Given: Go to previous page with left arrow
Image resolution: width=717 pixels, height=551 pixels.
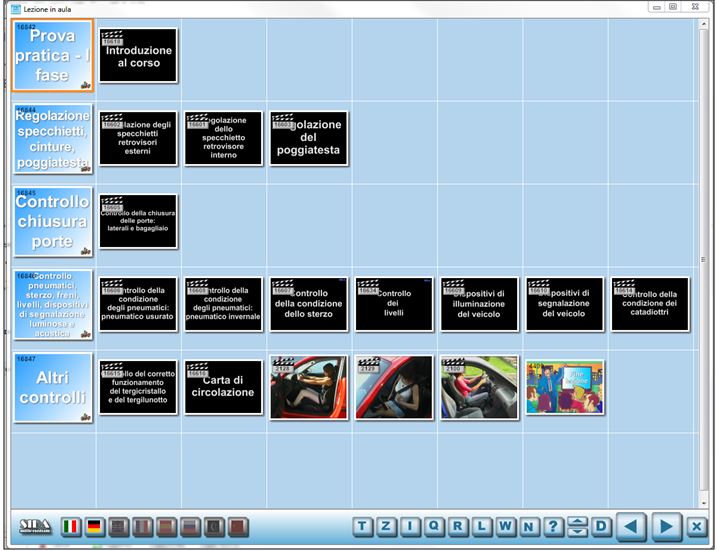Looking at the screenshot, I should pyautogui.click(x=631, y=527).
